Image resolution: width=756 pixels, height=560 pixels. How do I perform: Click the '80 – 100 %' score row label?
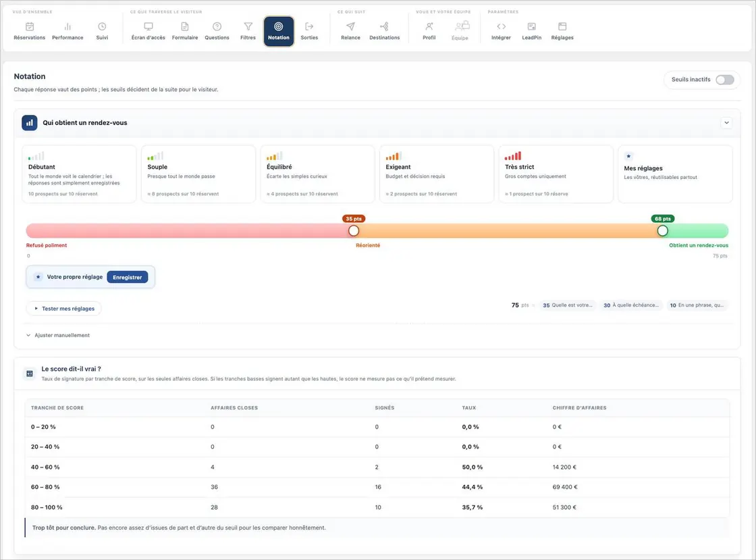pyautogui.click(x=47, y=507)
